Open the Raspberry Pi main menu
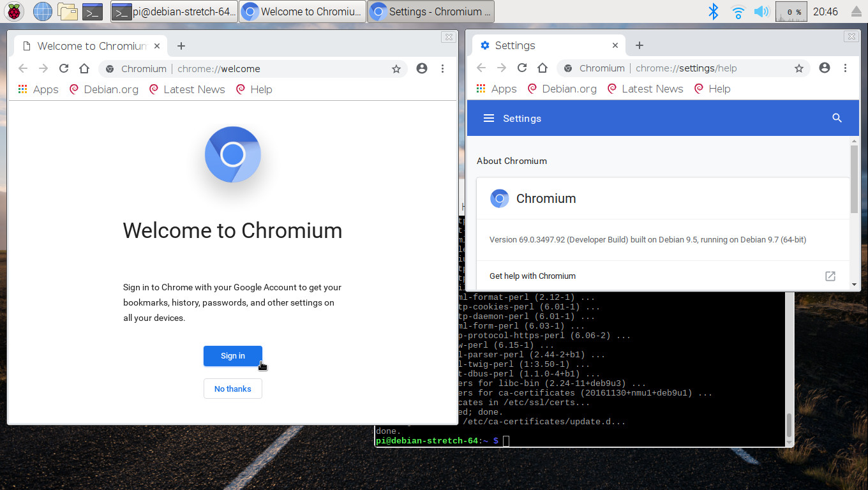The image size is (868, 490). coord(14,11)
